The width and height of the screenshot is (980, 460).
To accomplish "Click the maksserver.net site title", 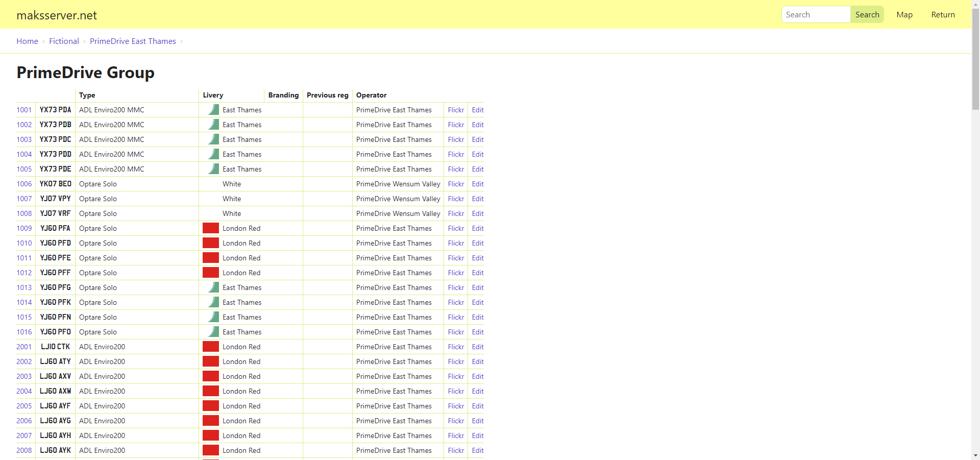I will (57, 15).
